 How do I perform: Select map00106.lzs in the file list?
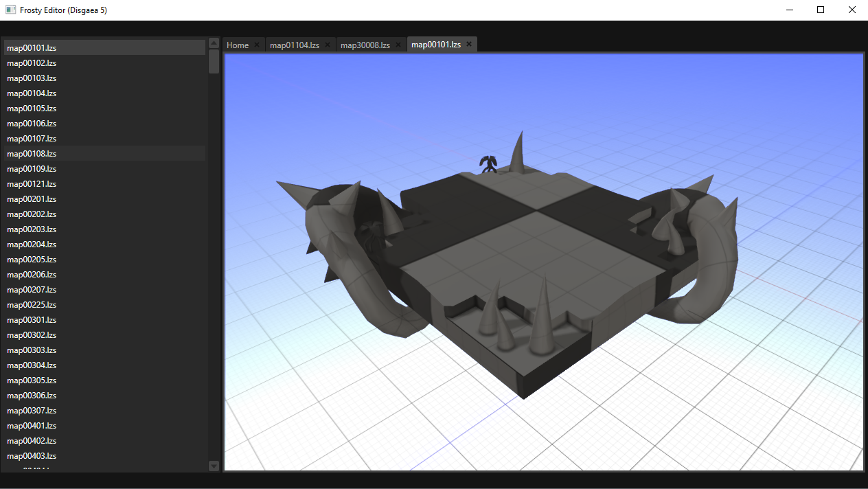[104, 123]
